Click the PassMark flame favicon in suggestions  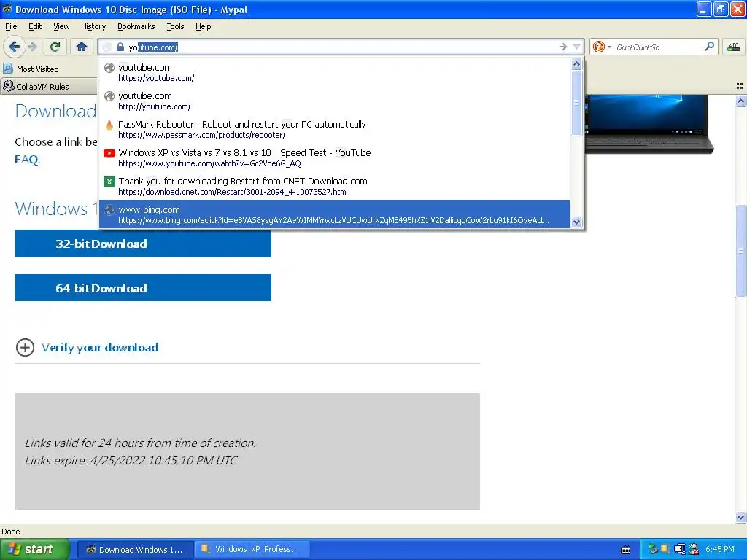pos(109,125)
